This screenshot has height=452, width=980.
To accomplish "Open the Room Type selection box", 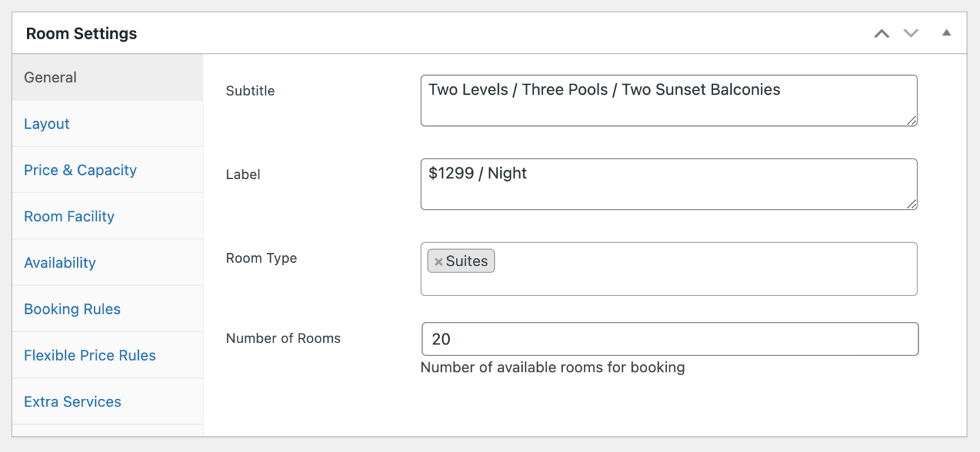I will click(681, 269).
